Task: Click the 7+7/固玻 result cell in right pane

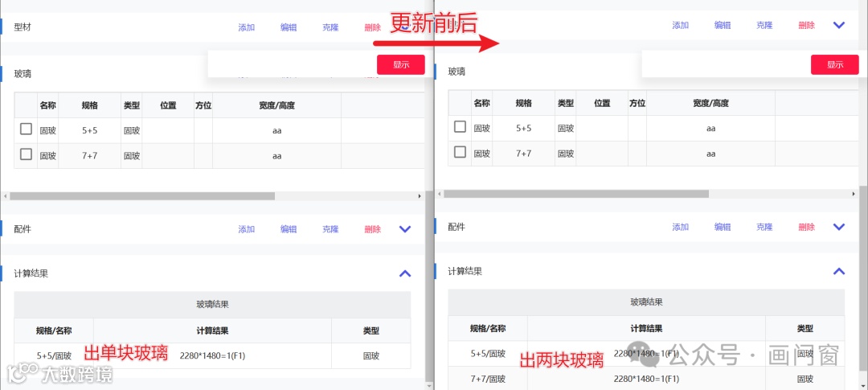Action: point(489,379)
